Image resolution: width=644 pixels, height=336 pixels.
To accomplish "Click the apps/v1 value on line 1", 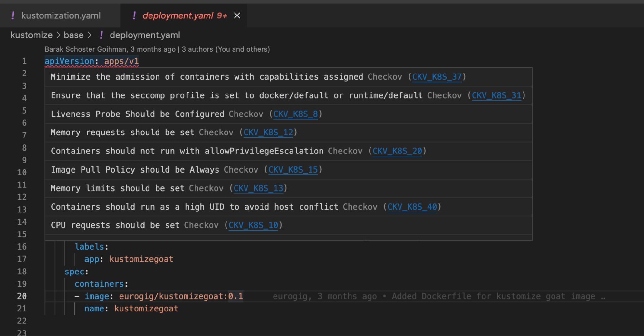I will tap(121, 61).
